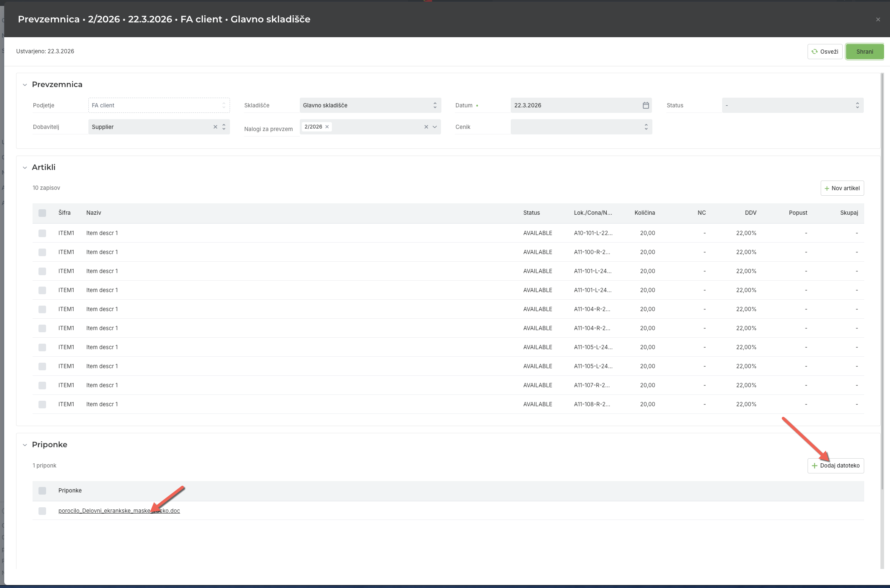Click the green refresh icon on Osveži
The height and width of the screenshot is (588, 890).
pos(814,52)
